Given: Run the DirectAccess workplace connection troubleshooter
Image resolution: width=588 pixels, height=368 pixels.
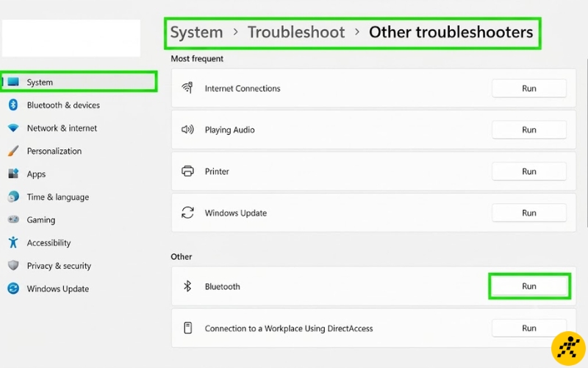Looking at the screenshot, I should 528,328.
